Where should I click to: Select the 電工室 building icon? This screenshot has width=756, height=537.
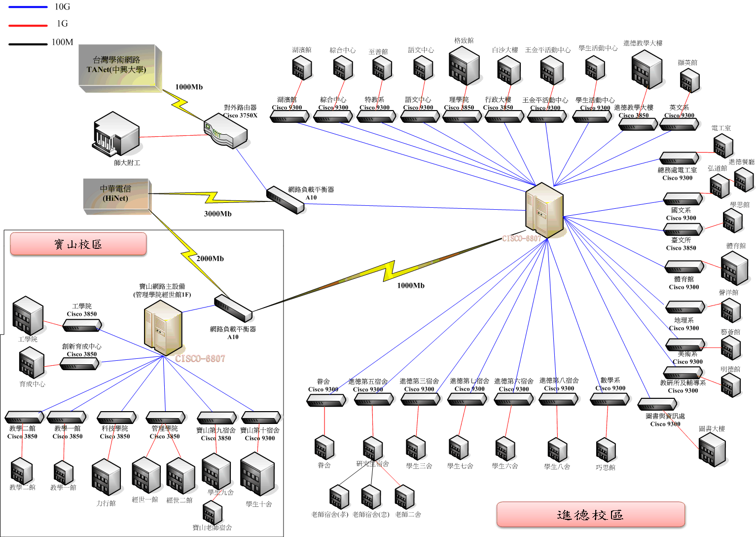point(723,146)
